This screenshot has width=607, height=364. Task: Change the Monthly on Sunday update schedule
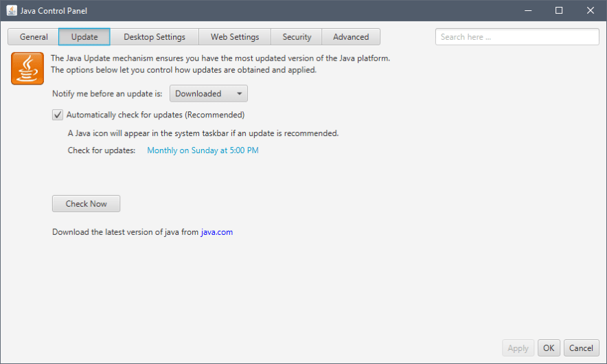tap(203, 150)
